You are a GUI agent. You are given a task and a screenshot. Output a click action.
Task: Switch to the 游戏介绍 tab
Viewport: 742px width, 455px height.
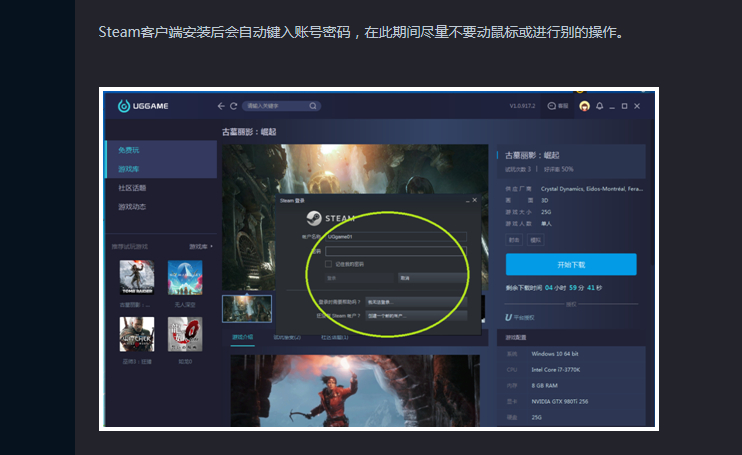pyautogui.click(x=242, y=337)
